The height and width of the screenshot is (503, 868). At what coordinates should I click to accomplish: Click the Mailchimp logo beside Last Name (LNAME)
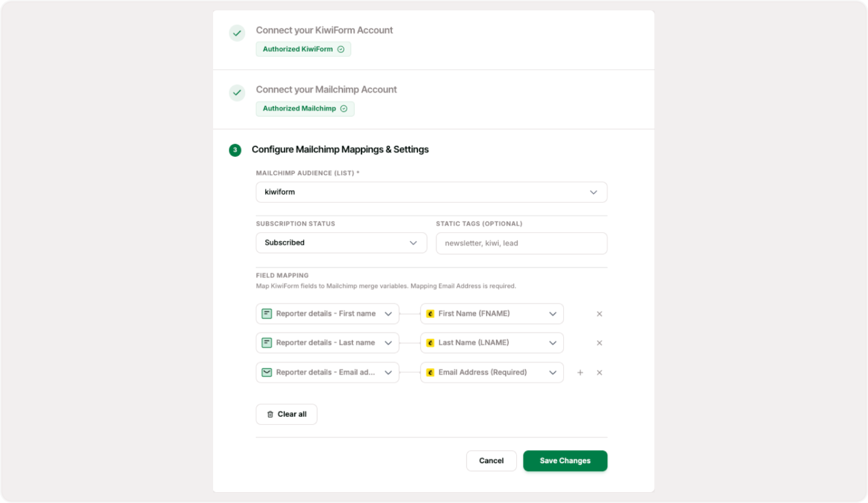[430, 343]
